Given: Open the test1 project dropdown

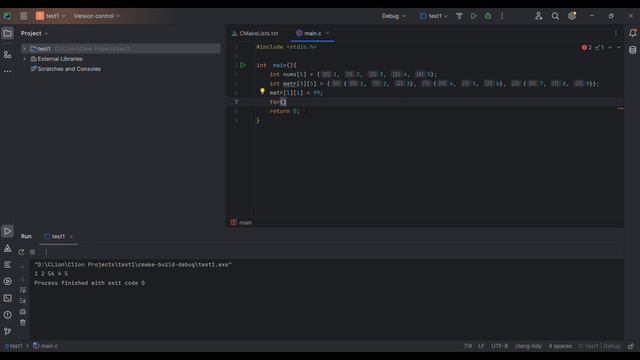Looking at the screenshot, I should (x=51, y=16).
